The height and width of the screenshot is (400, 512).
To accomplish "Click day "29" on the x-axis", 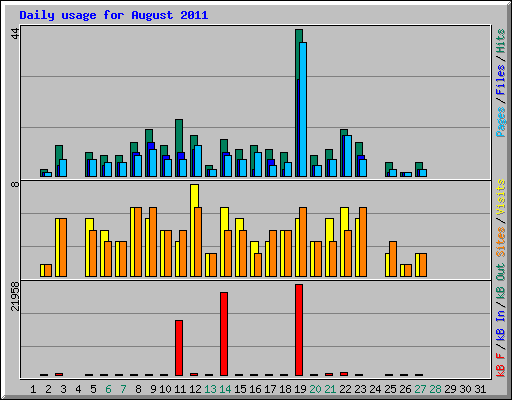I will click(x=450, y=389).
